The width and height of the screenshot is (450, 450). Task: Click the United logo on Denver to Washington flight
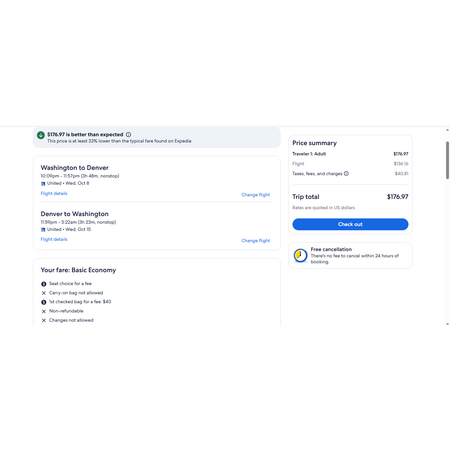(43, 230)
